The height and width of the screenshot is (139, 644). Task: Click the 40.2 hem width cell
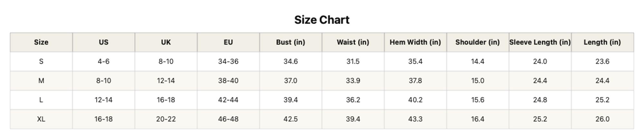pyautogui.click(x=415, y=100)
